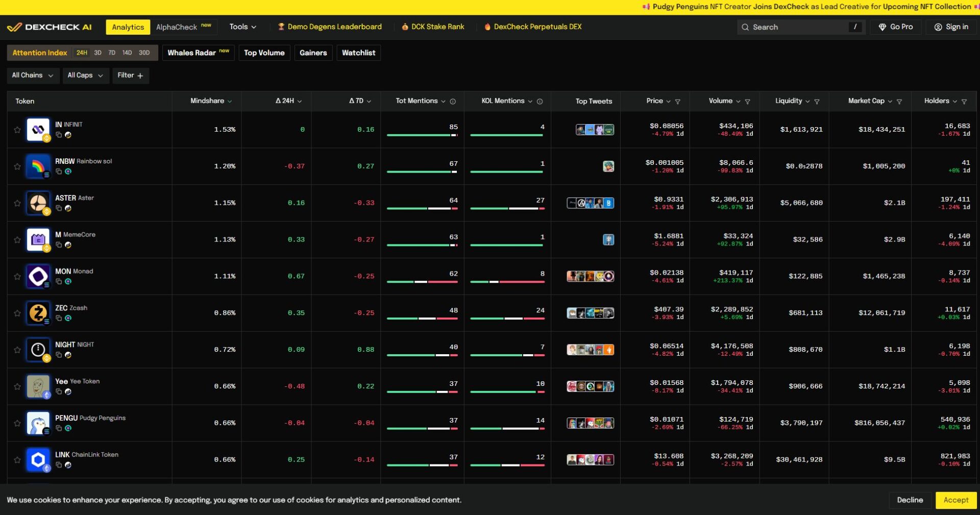
Task: Switch to the Whales Radar tab
Action: coord(198,53)
